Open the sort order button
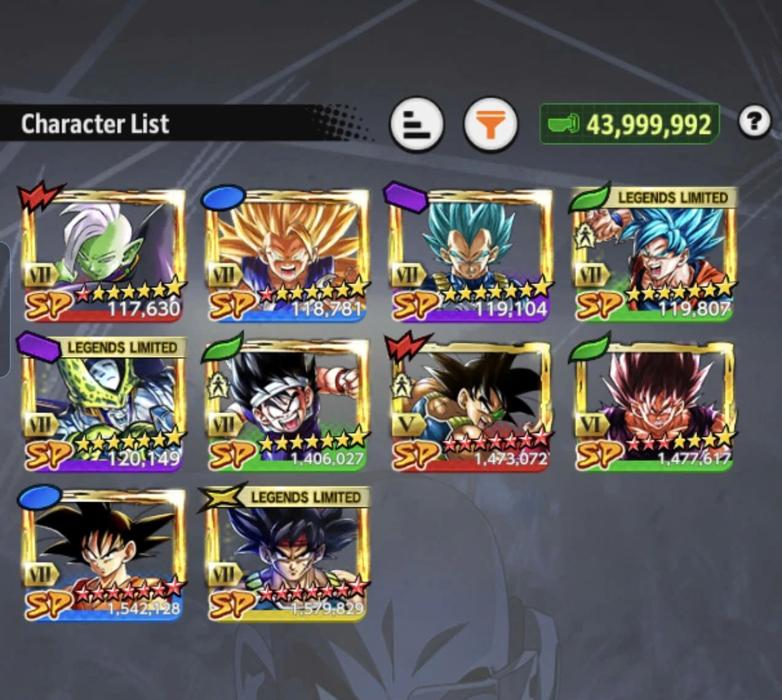782x700 pixels. coord(417,125)
